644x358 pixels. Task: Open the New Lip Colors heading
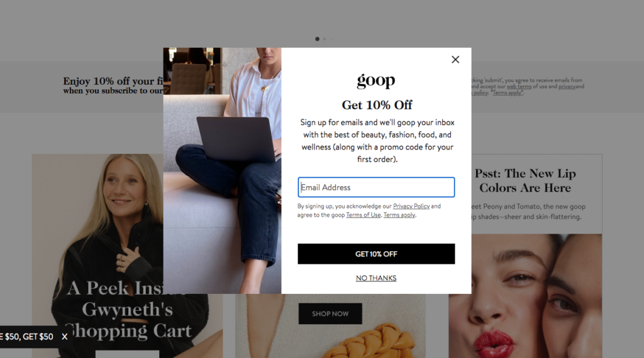coord(525,180)
